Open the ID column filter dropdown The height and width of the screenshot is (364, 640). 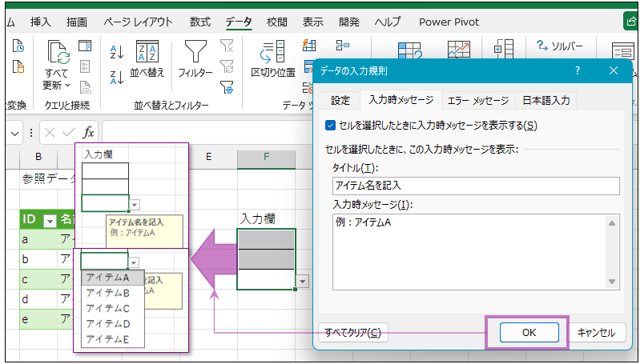[50, 222]
